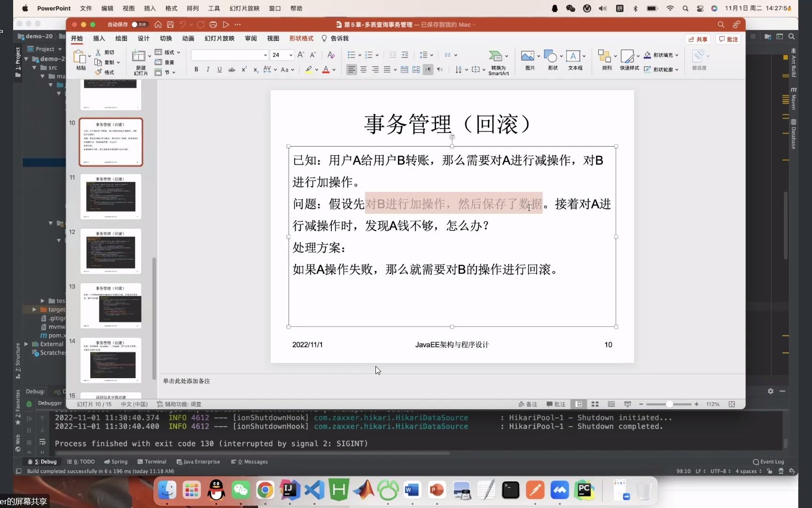Screen dimensions: 812x508
Task: Open the Insert (插入) ribbon tab
Action: click(99, 39)
